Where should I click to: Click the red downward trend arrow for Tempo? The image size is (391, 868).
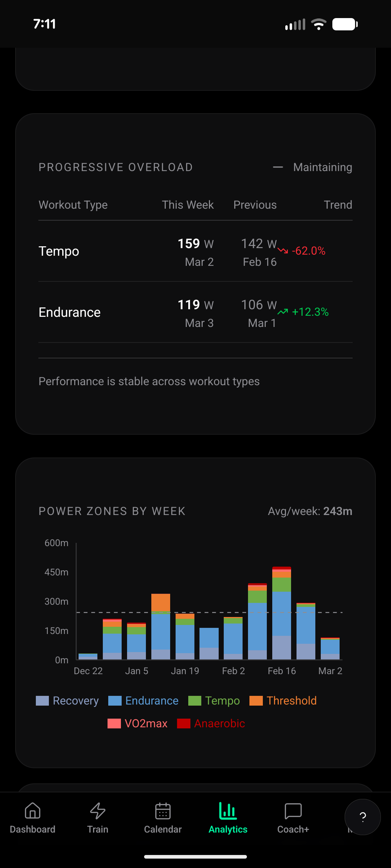283,251
